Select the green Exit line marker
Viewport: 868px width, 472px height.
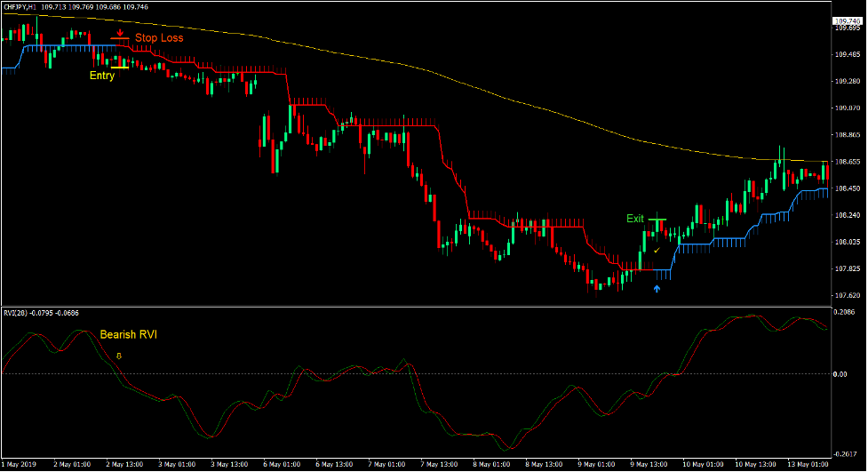(657, 219)
